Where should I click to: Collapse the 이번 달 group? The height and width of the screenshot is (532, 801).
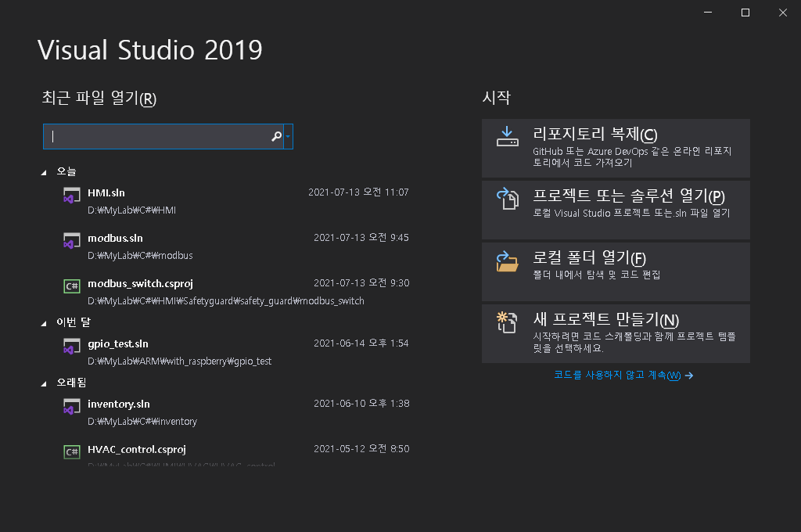44,323
